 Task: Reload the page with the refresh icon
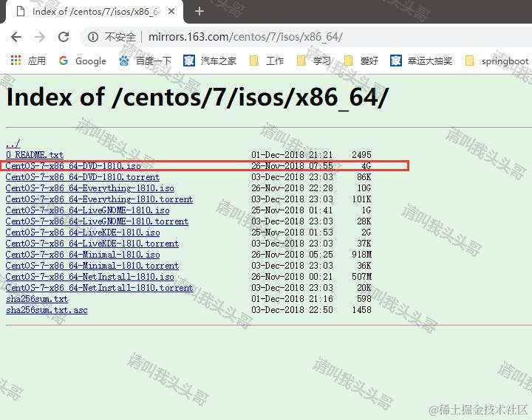click(64, 37)
